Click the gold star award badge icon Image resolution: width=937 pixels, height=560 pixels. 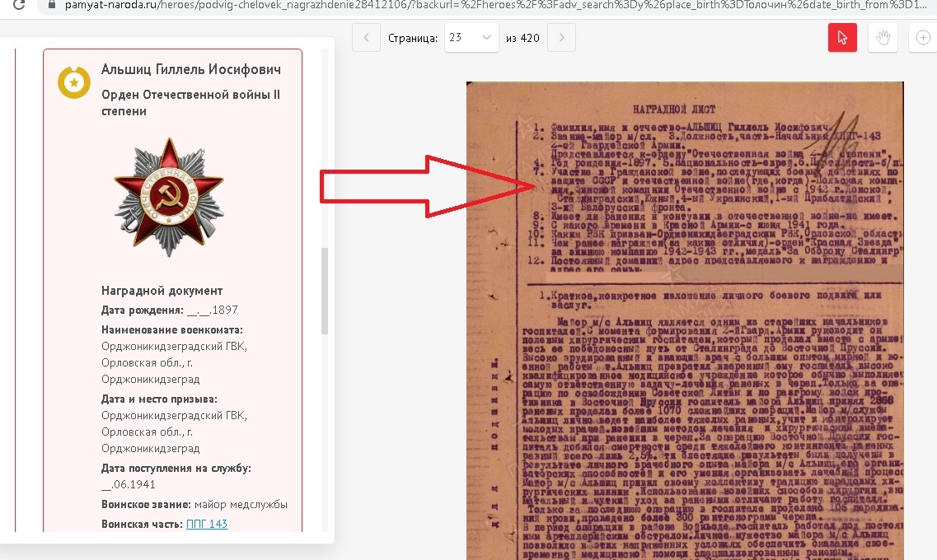click(x=74, y=82)
